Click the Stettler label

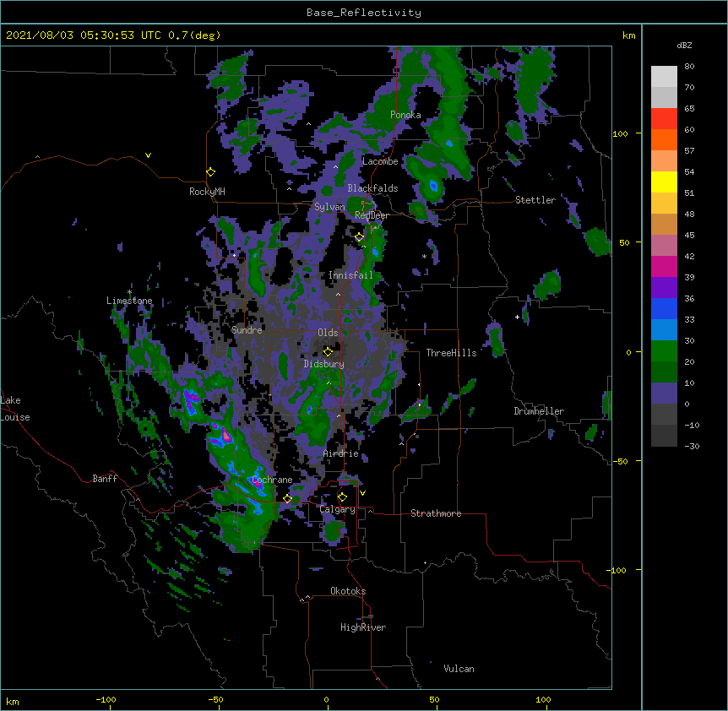[x=535, y=200]
